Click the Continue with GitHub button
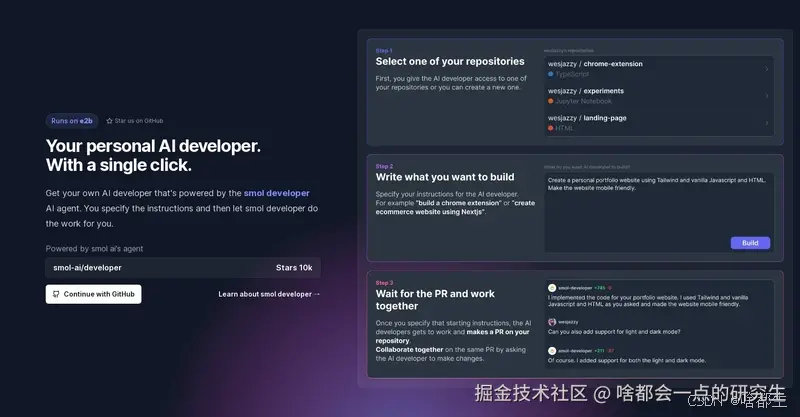The height and width of the screenshot is (417, 800). 93,294
